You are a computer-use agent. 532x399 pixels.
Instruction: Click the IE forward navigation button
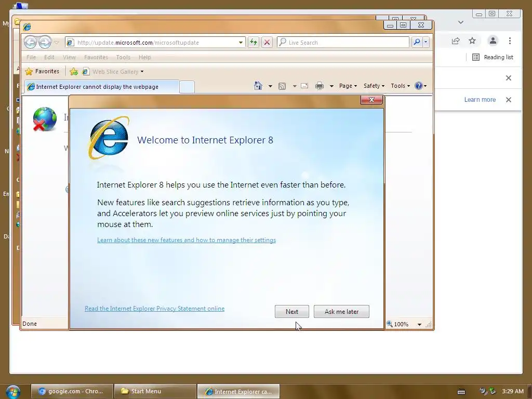coord(45,43)
